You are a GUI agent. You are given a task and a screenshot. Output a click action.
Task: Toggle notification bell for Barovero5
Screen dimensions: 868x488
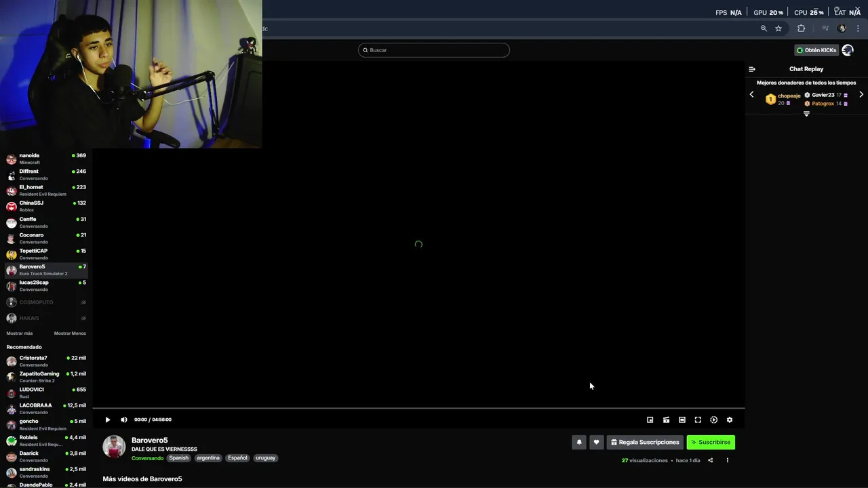click(579, 442)
